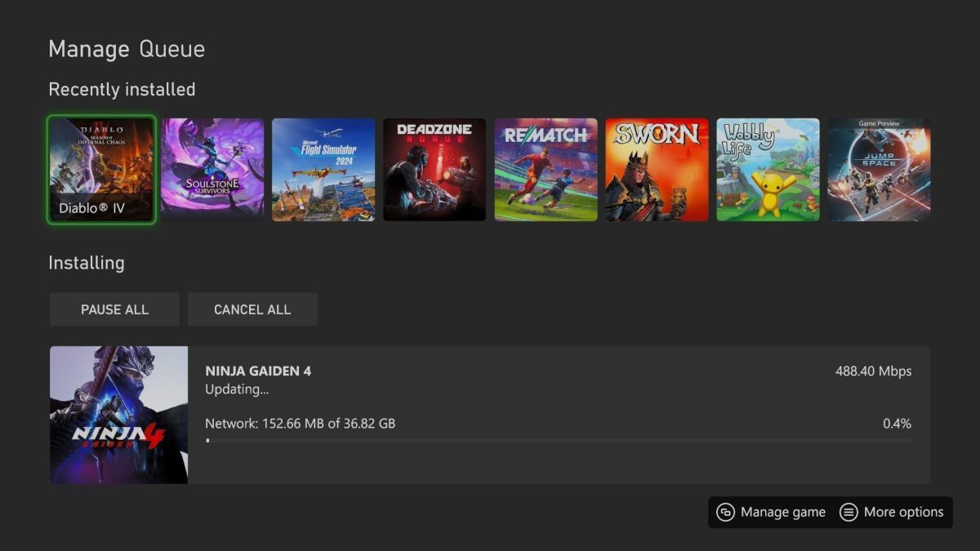The image size is (980, 551).
Task: Open Manage game for Ninja Gaiden 4
Action: tap(770, 512)
